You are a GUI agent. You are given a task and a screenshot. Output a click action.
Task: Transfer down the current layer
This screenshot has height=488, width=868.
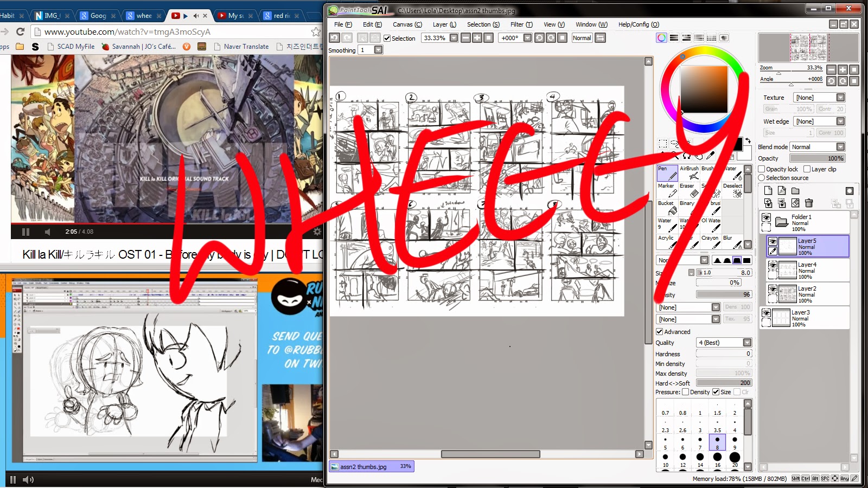pos(768,203)
